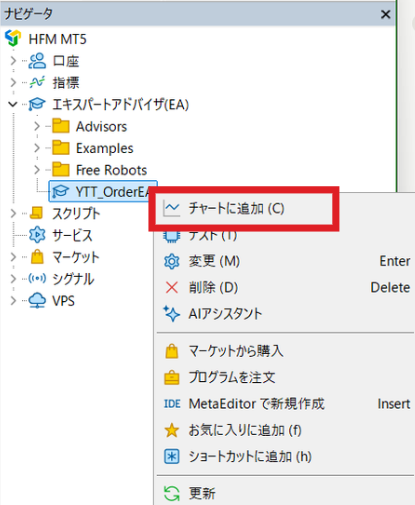Select the Free Robots folder label
This screenshot has height=505, width=415.
tap(111, 170)
